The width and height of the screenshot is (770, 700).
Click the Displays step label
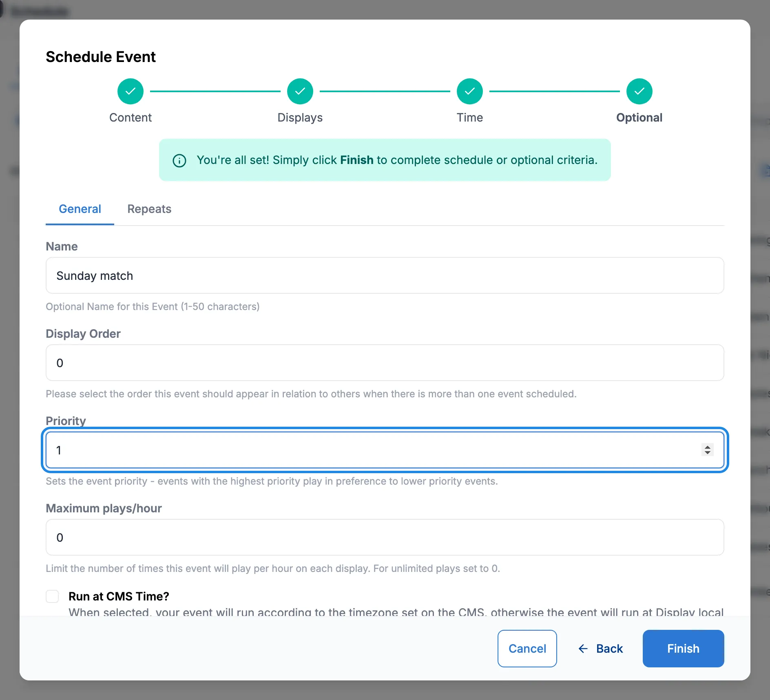coord(300,117)
